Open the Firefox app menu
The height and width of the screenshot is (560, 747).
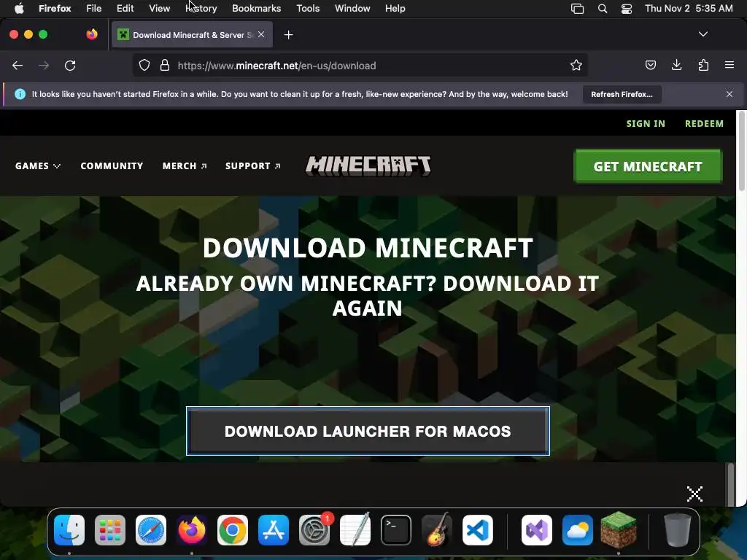(55, 8)
